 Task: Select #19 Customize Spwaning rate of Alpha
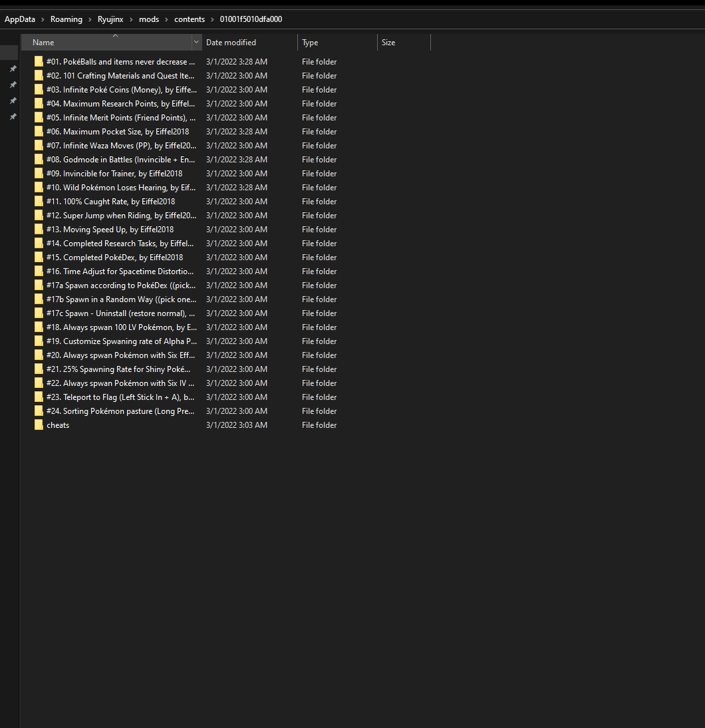pyautogui.click(x=122, y=341)
